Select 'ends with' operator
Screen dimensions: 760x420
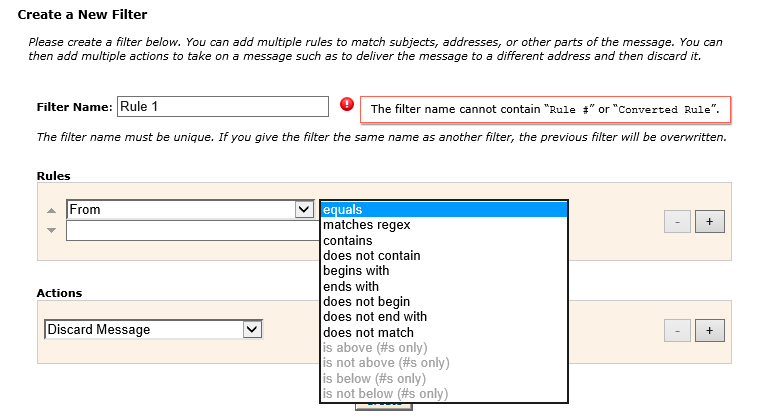coord(443,287)
